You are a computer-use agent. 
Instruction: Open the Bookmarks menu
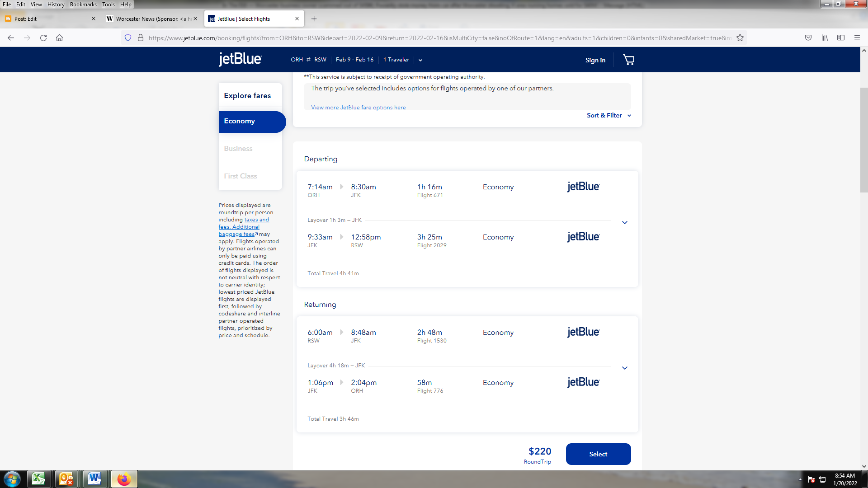pyautogui.click(x=83, y=5)
